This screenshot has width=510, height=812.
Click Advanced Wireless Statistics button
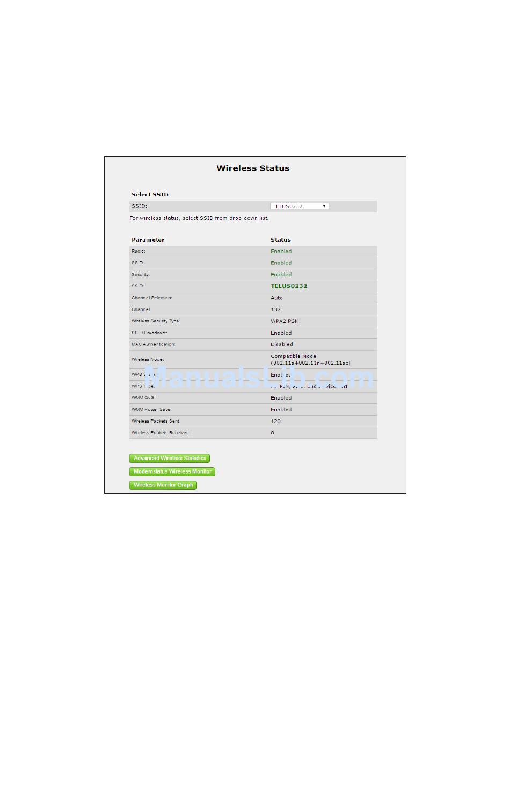pyautogui.click(x=170, y=459)
